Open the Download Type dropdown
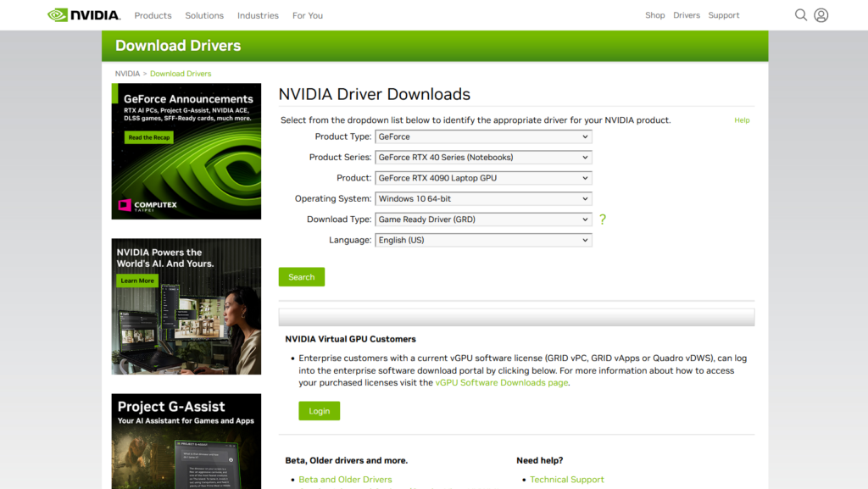This screenshot has width=868, height=489. pyautogui.click(x=483, y=219)
